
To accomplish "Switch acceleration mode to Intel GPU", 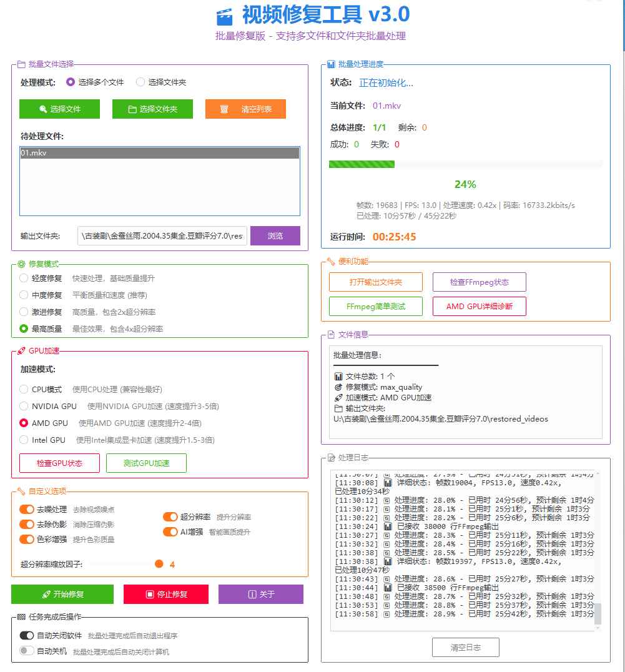I will coord(22,440).
